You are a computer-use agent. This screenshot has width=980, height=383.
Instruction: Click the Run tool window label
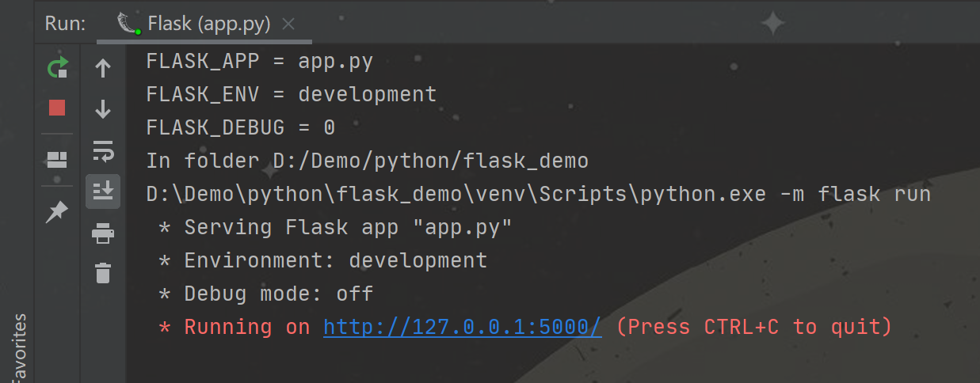65,24
